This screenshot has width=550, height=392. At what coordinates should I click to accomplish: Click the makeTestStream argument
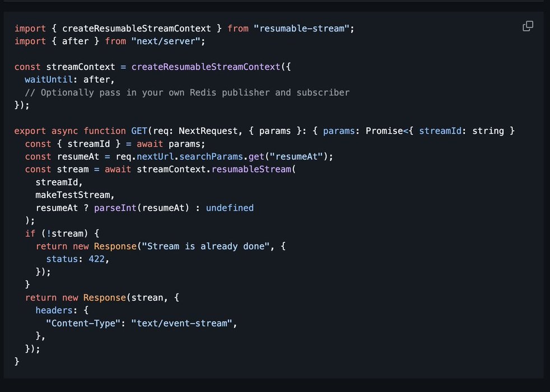pos(75,195)
